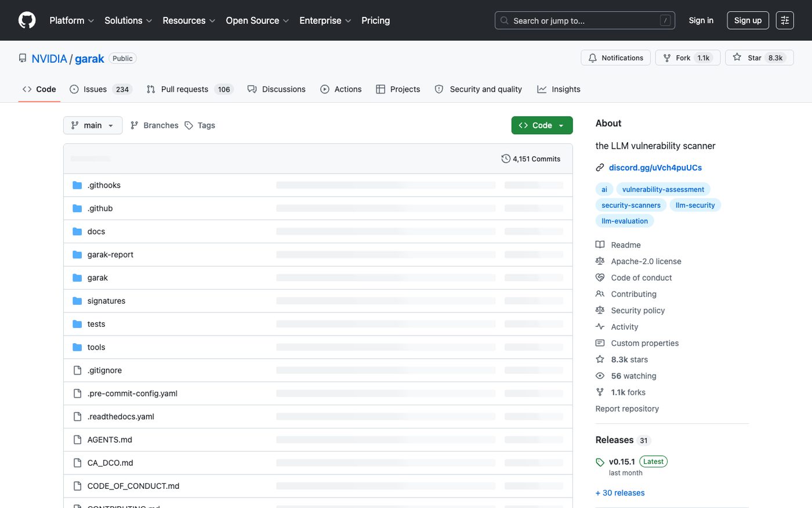Viewport: 812px width, 508px height.
Task: Open the green Code dropdown button
Action: [542, 125]
